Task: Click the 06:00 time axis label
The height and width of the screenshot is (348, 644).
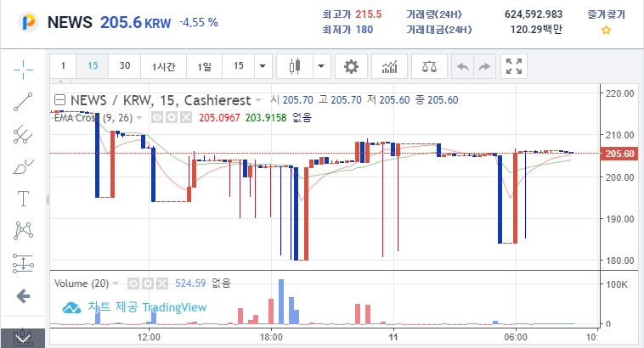Action: pyautogui.click(x=516, y=337)
